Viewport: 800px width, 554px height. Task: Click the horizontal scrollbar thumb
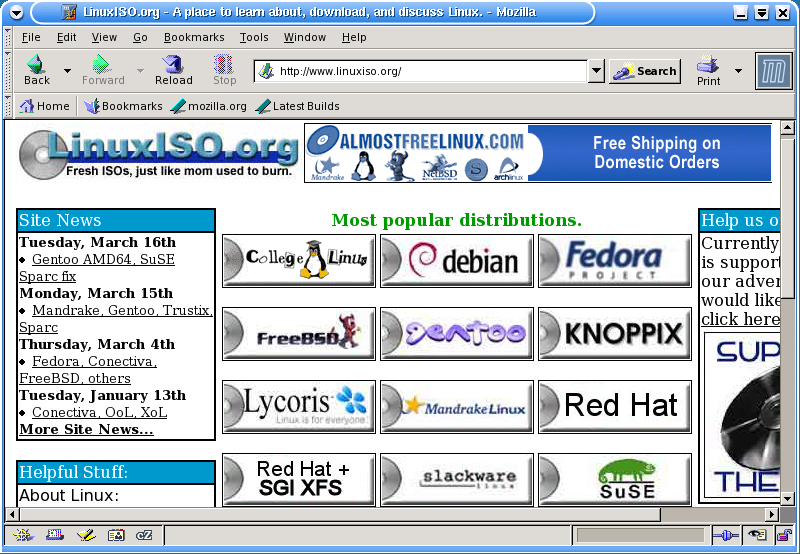point(340,514)
